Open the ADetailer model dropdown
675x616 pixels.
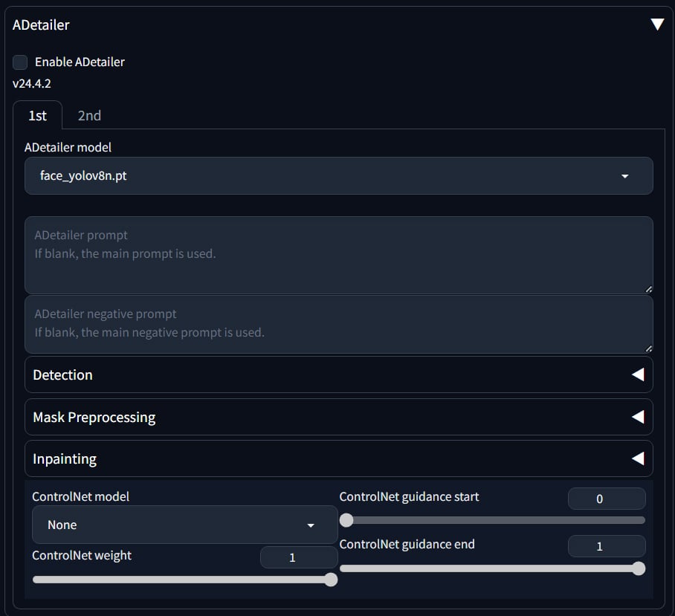[x=338, y=175]
